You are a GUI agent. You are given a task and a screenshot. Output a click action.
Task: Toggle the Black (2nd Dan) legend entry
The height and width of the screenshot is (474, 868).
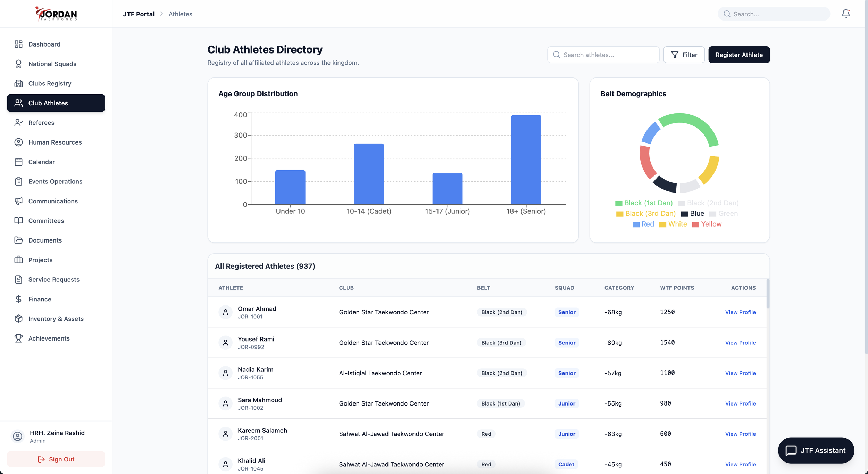[708, 203]
